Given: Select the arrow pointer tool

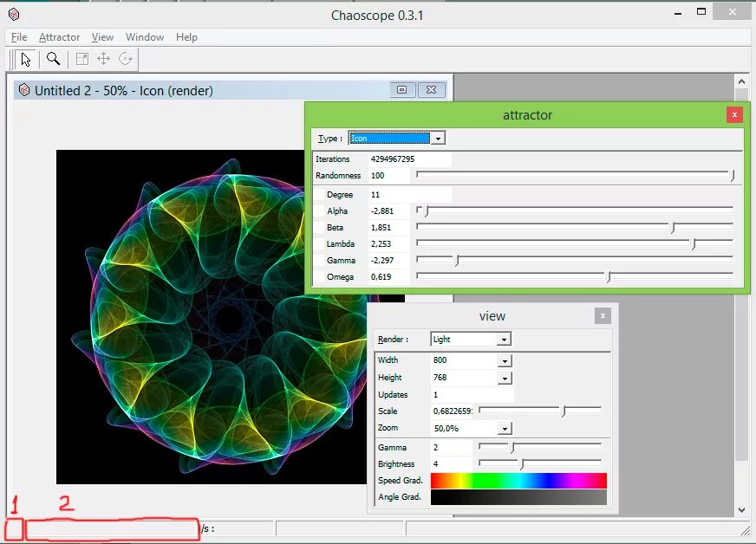Looking at the screenshot, I should [25, 59].
